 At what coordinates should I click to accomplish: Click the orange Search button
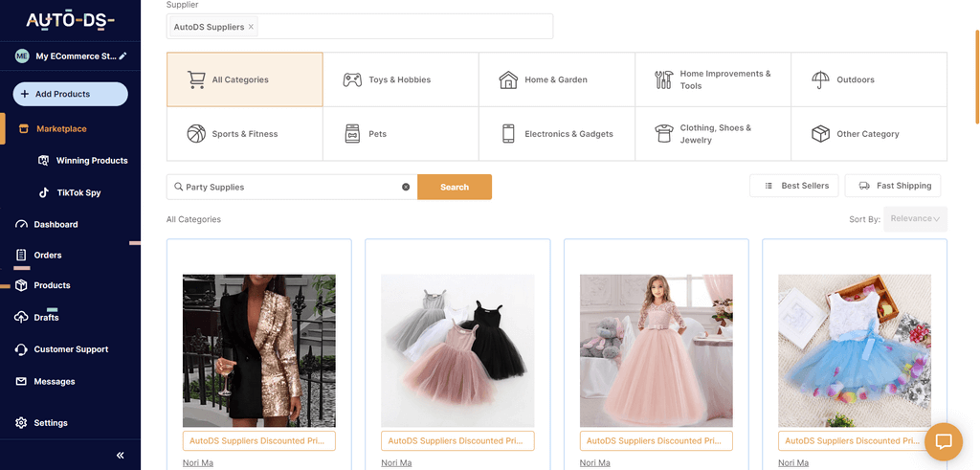454,187
